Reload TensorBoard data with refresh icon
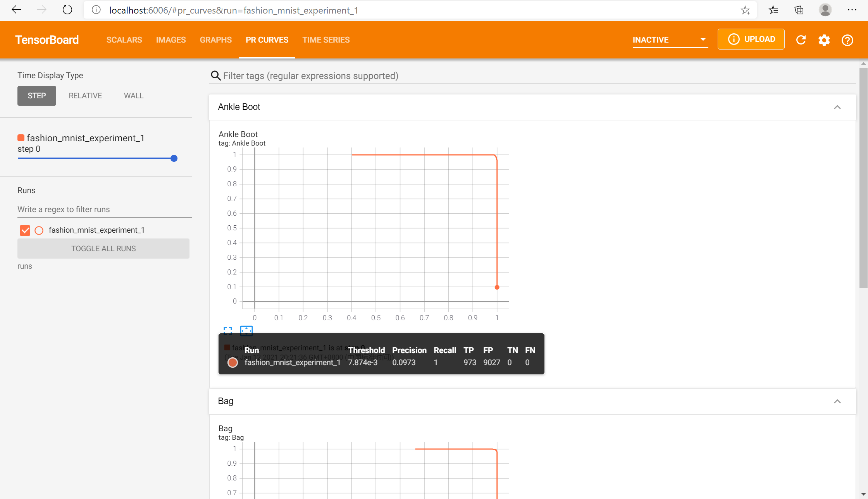868x499 pixels. point(801,40)
